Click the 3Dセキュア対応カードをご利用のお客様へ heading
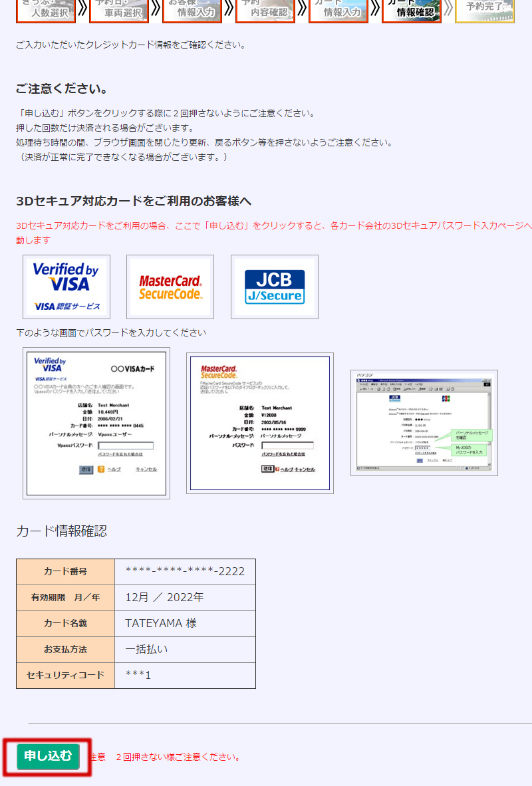This screenshot has height=786, width=532. coord(134,201)
